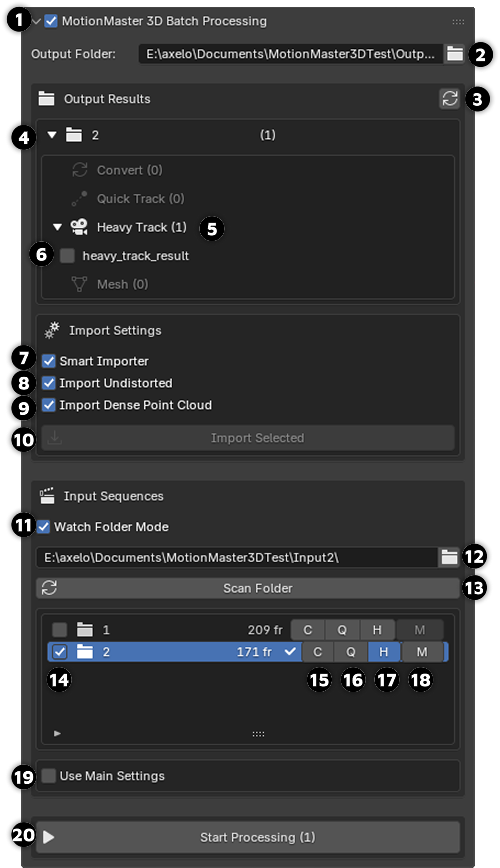Toggle Heavy track button on sequence 2
500x868 pixels.
384,651
